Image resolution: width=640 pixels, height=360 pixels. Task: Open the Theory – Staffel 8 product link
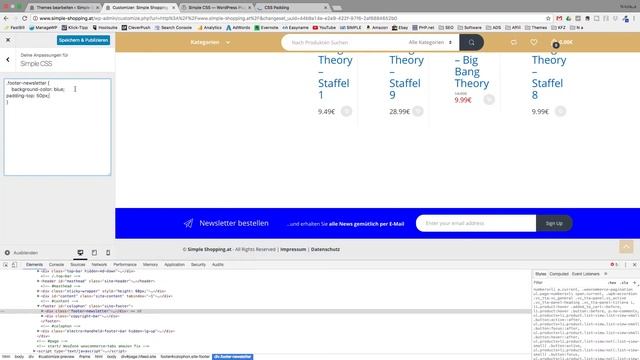click(549, 77)
